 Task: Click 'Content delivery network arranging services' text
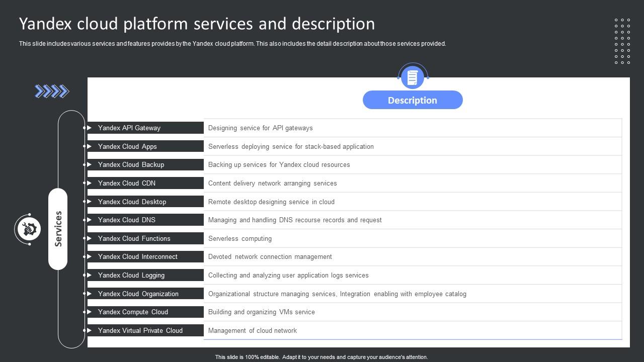tap(273, 183)
